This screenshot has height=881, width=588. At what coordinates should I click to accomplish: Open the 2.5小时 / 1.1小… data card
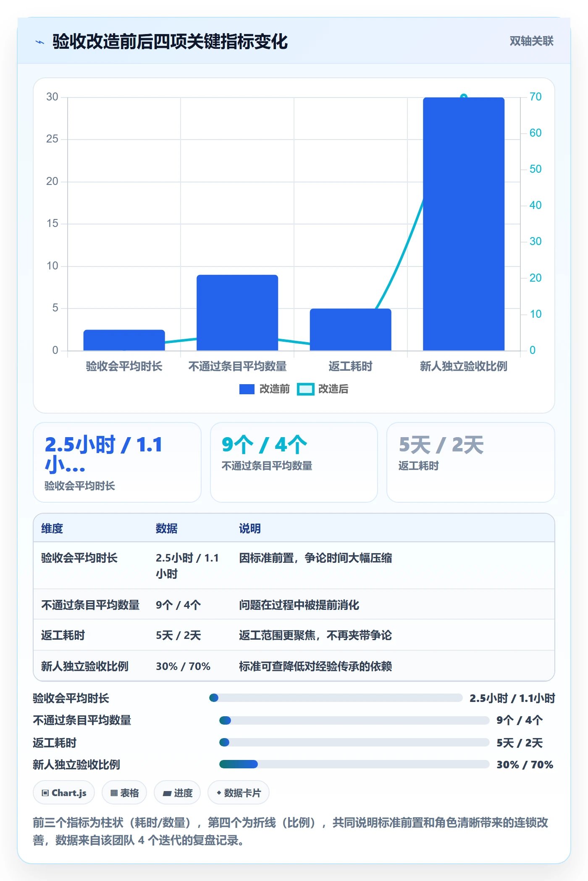(x=117, y=462)
